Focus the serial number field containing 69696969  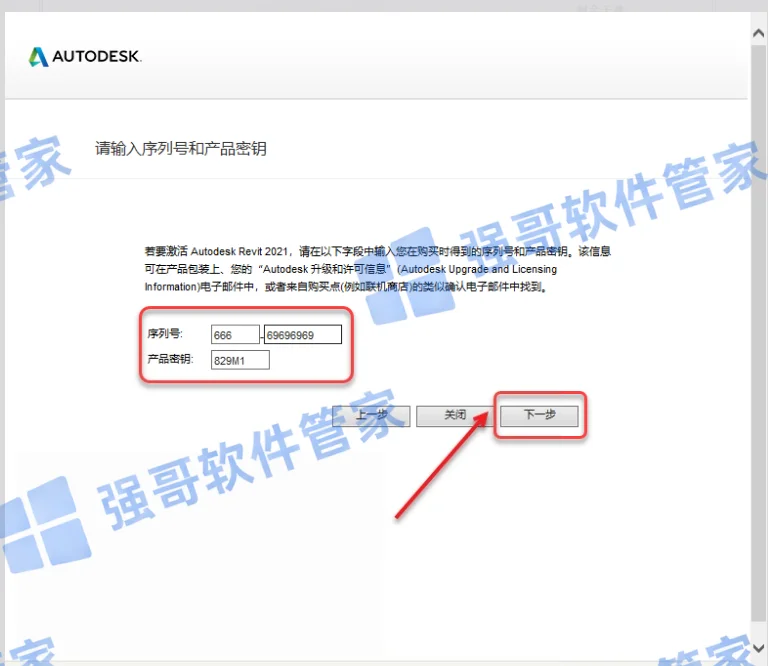(x=303, y=335)
